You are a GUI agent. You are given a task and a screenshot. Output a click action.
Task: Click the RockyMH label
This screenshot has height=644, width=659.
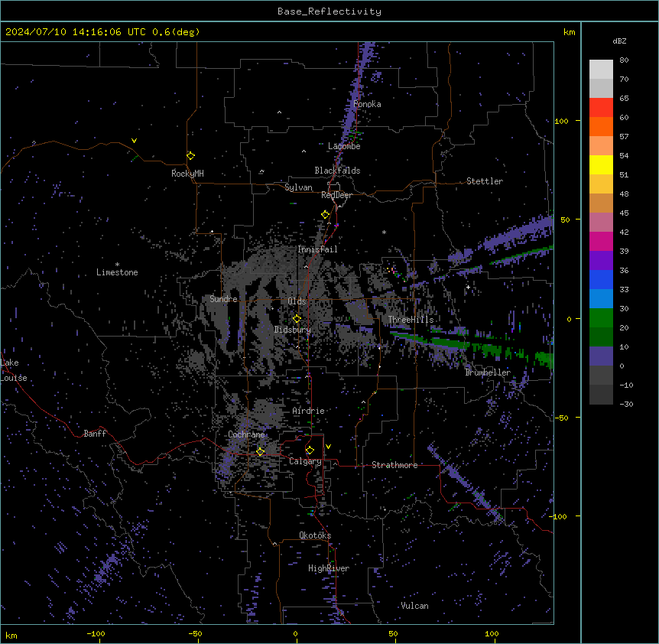click(187, 173)
